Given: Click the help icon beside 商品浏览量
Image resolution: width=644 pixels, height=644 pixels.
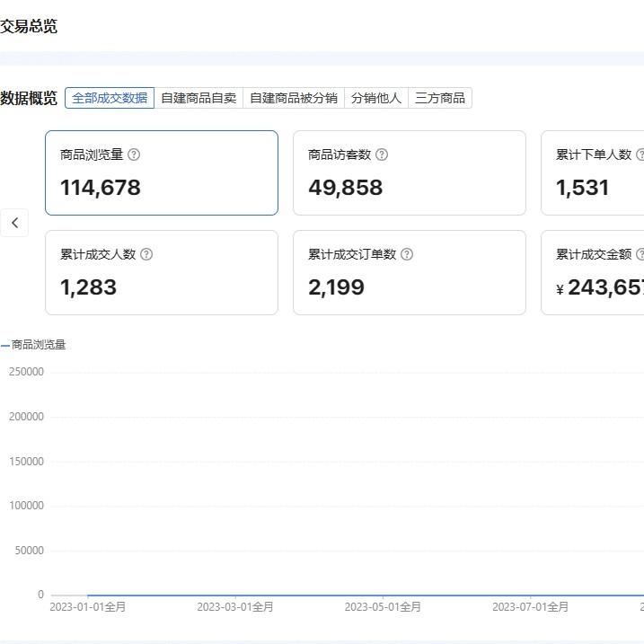Looking at the screenshot, I should [134, 154].
